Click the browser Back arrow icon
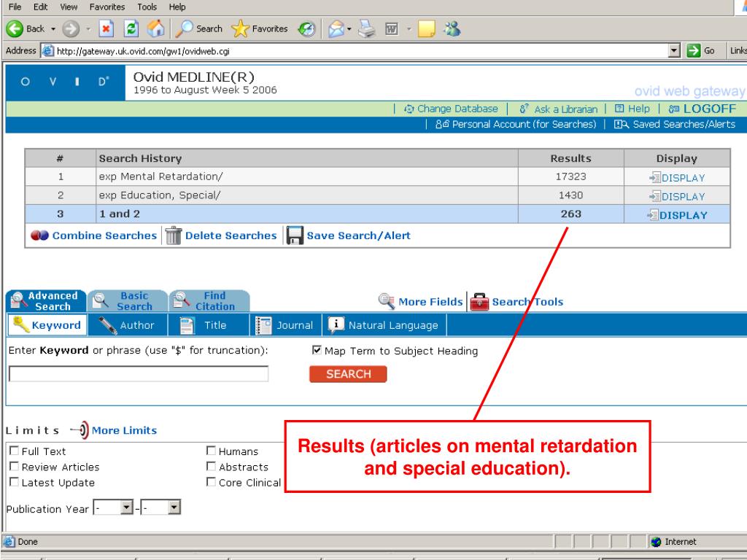This screenshot has width=747, height=560. coord(15,29)
